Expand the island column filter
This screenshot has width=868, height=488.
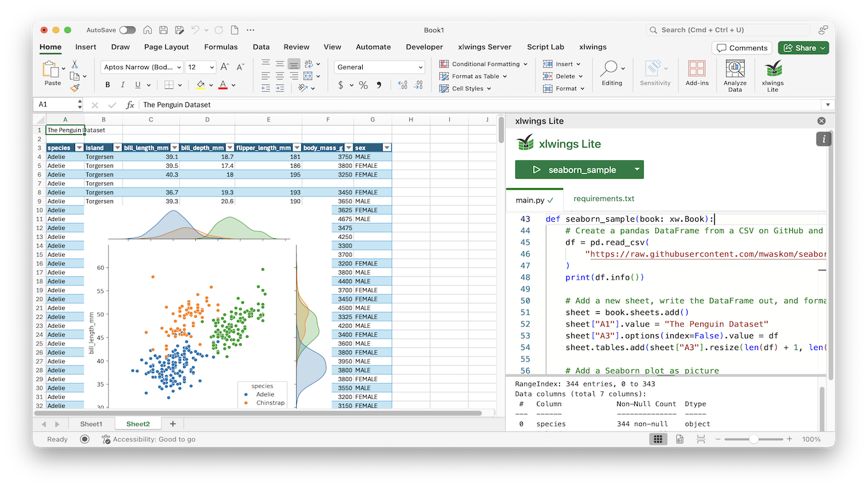pos(118,147)
